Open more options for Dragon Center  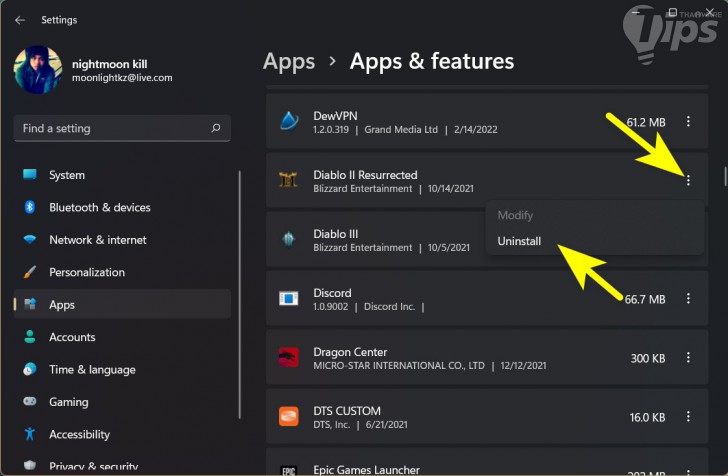coord(688,358)
